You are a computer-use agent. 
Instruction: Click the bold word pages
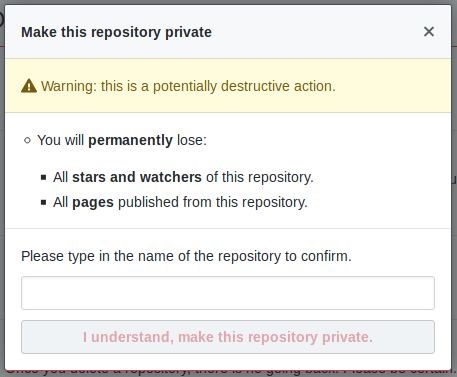[x=93, y=203]
